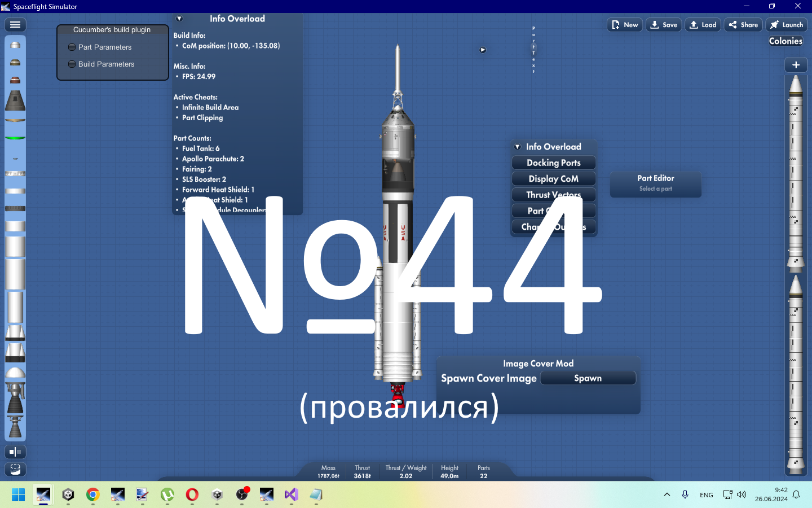This screenshot has height=508, width=812.
Task: Open Notepad from taskbar
Action: pos(316,495)
